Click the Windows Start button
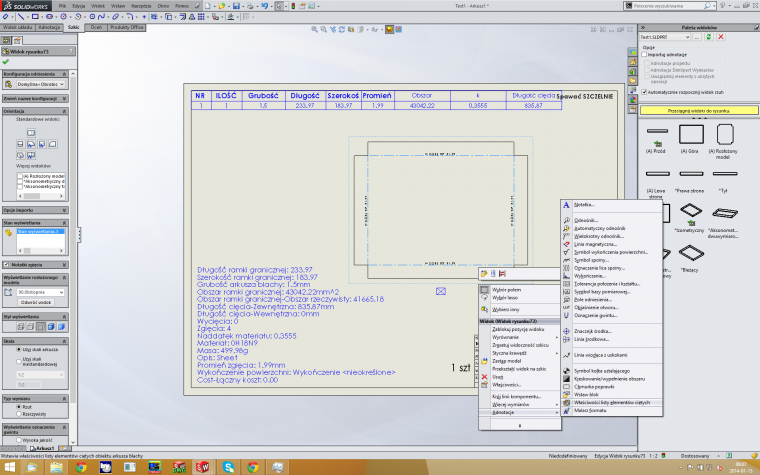 point(10,467)
